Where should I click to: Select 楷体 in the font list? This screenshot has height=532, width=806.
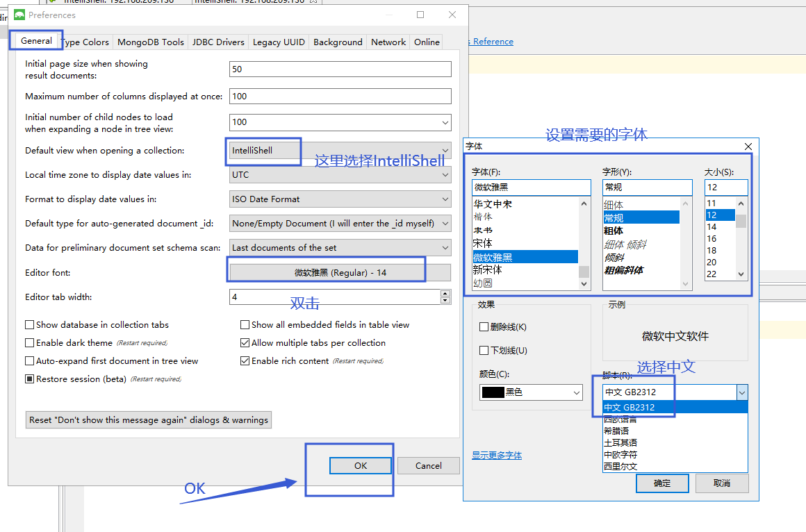coord(483,217)
